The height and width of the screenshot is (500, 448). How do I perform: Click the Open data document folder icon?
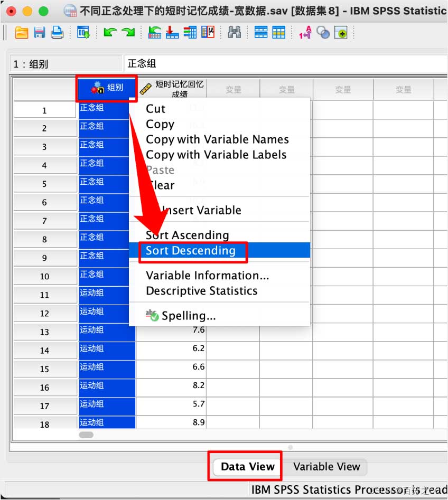click(21, 33)
